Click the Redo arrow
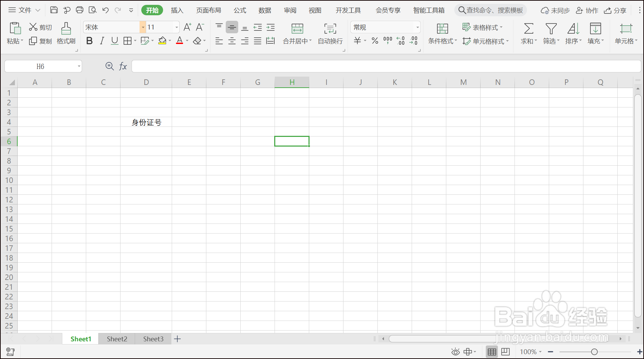 118,10
